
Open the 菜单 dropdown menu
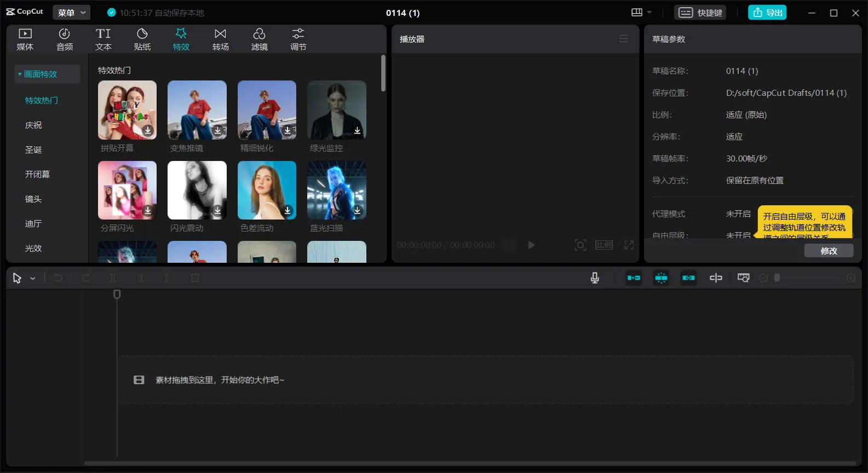[x=71, y=13]
